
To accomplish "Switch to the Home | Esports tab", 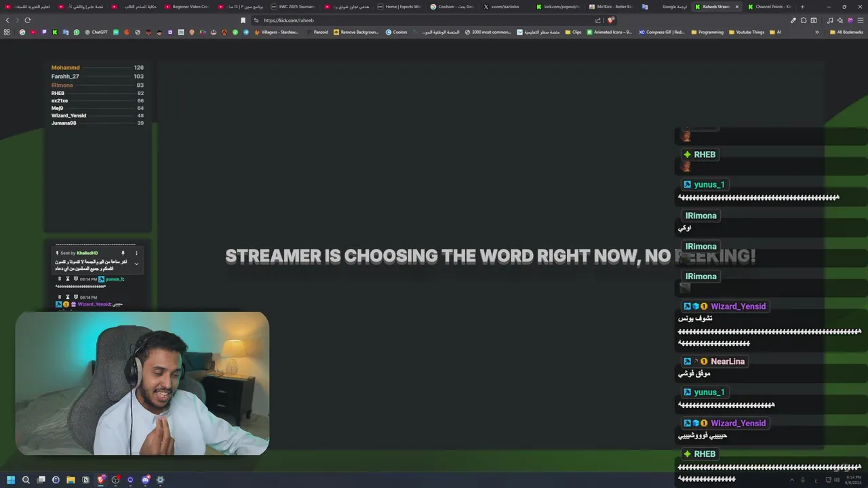I will [x=399, y=7].
